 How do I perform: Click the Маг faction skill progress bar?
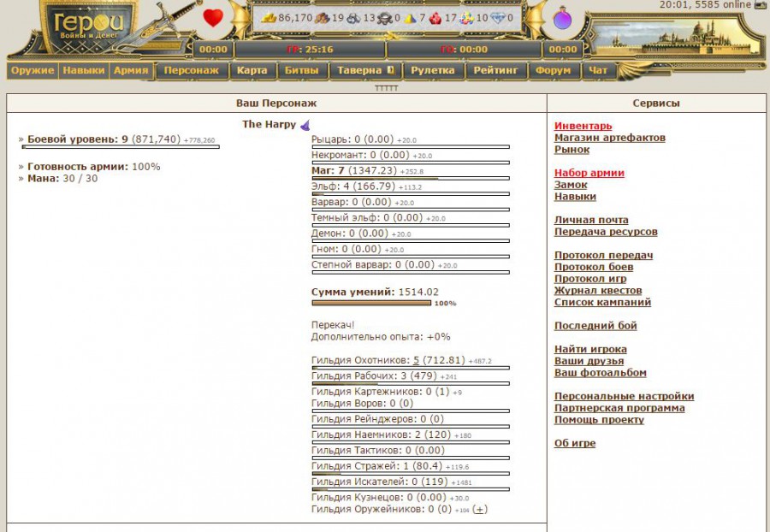click(410, 179)
